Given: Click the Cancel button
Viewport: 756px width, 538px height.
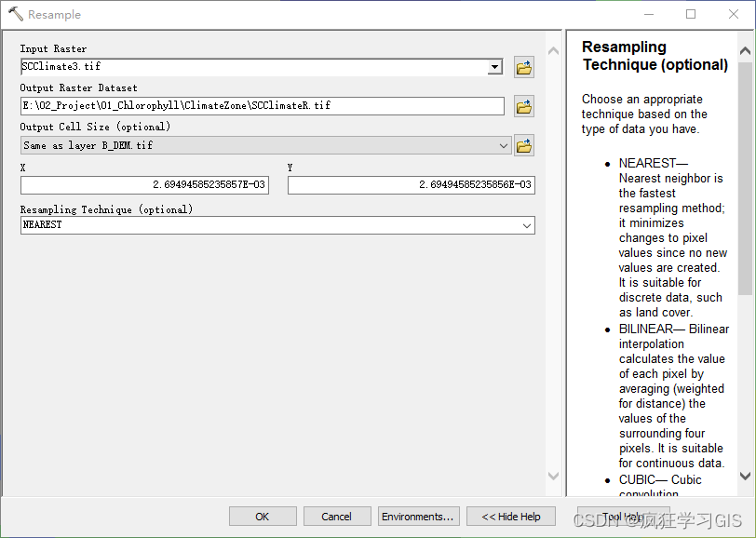Looking at the screenshot, I should coord(337,517).
